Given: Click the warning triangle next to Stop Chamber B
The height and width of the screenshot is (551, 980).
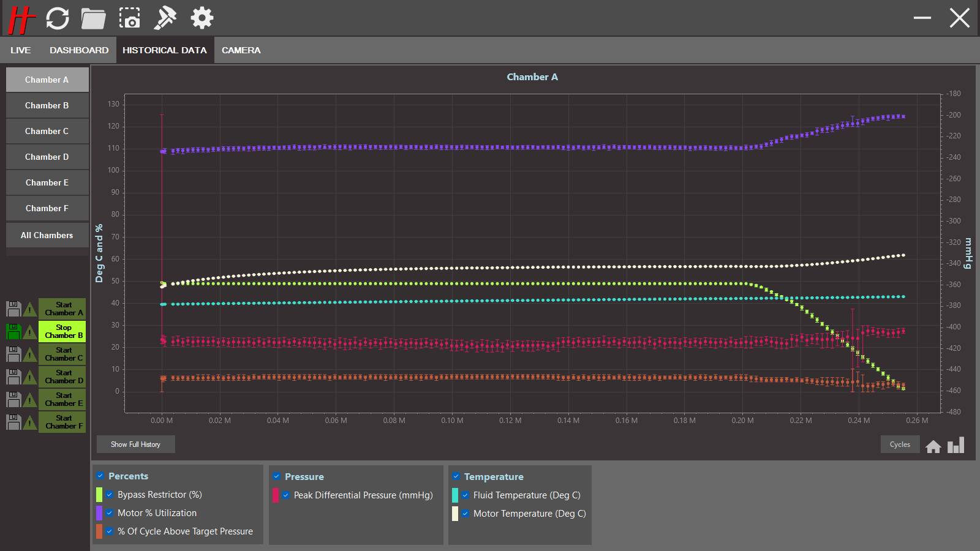Looking at the screenshot, I should (29, 332).
